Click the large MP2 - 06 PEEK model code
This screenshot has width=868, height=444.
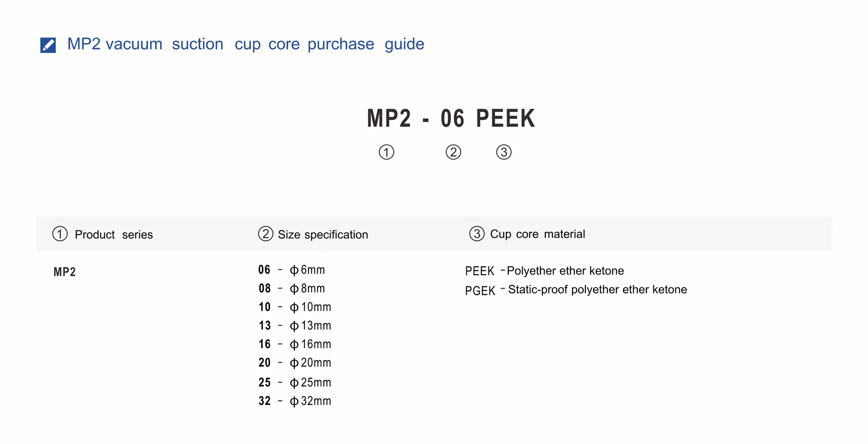point(451,118)
